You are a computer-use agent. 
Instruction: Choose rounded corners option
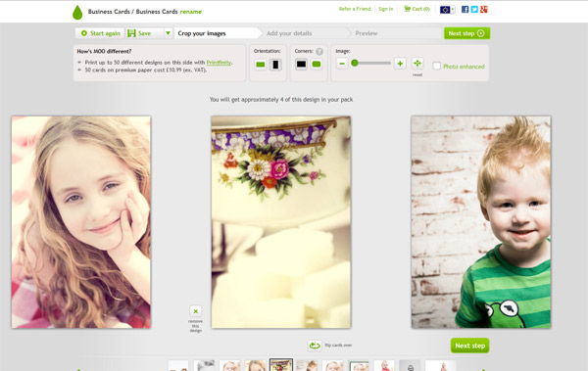pyautogui.click(x=317, y=64)
